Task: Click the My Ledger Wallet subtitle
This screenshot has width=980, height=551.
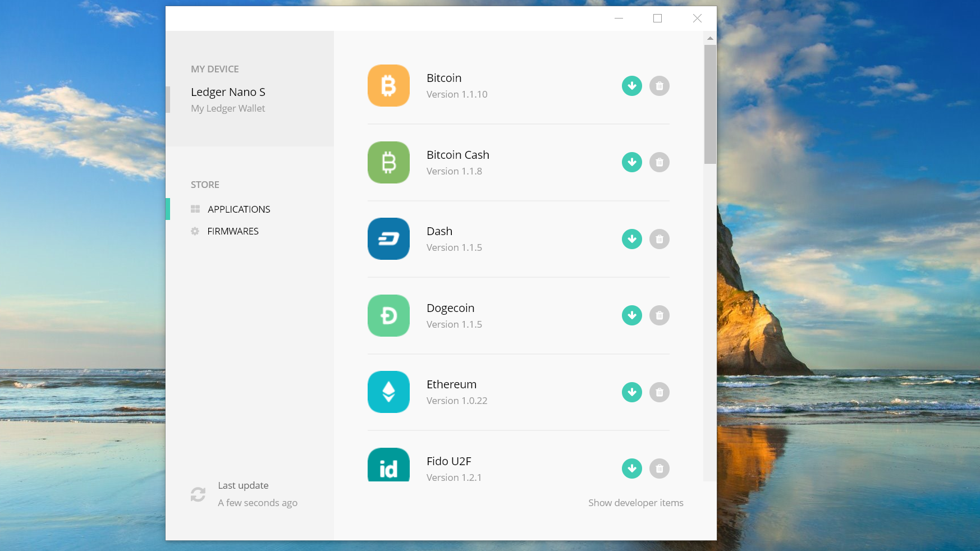Action: click(228, 108)
